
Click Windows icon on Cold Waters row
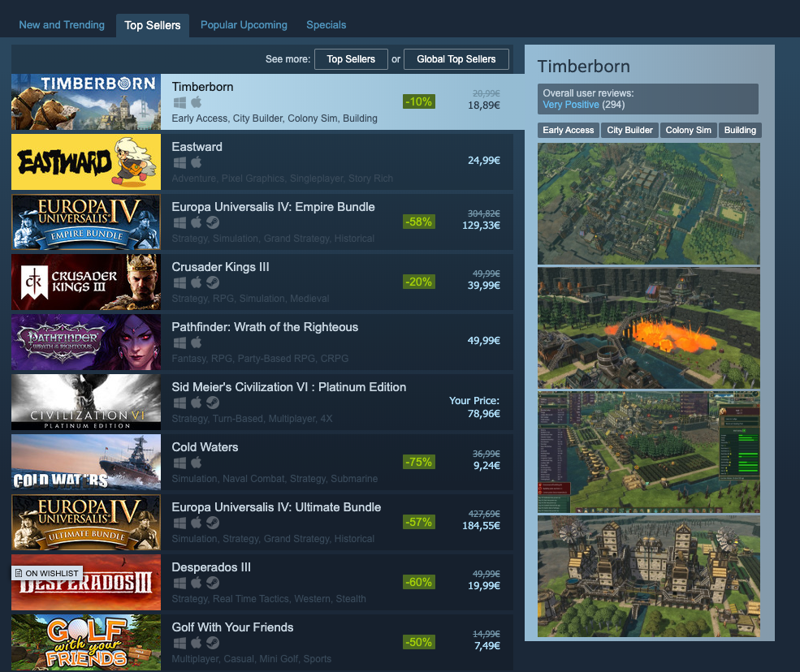click(x=179, y=463)
